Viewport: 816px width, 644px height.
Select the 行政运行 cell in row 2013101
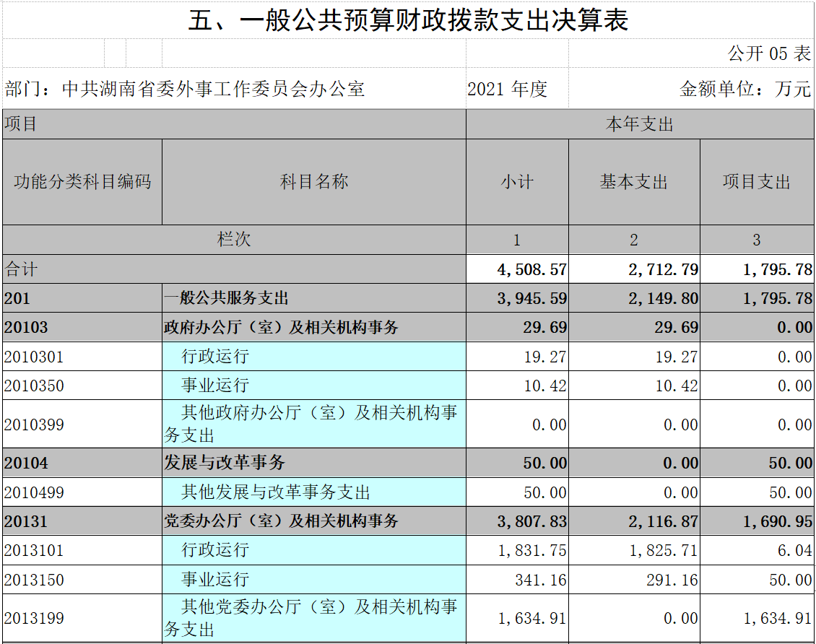pos(314,550)
